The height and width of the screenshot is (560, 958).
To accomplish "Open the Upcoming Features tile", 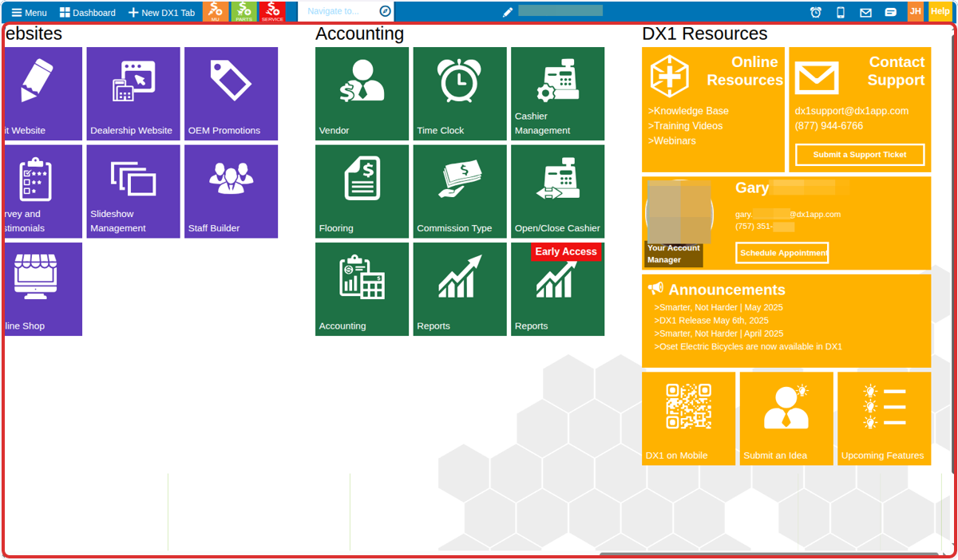I will (884, 419).
